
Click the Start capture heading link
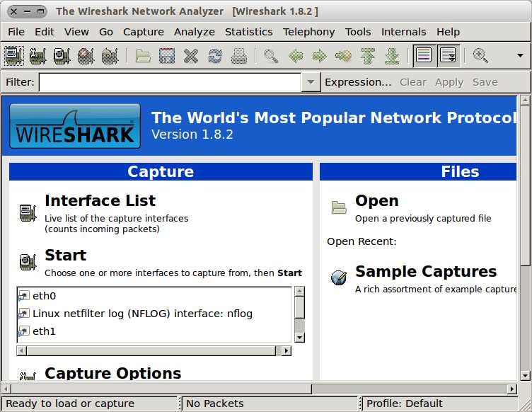66,256
